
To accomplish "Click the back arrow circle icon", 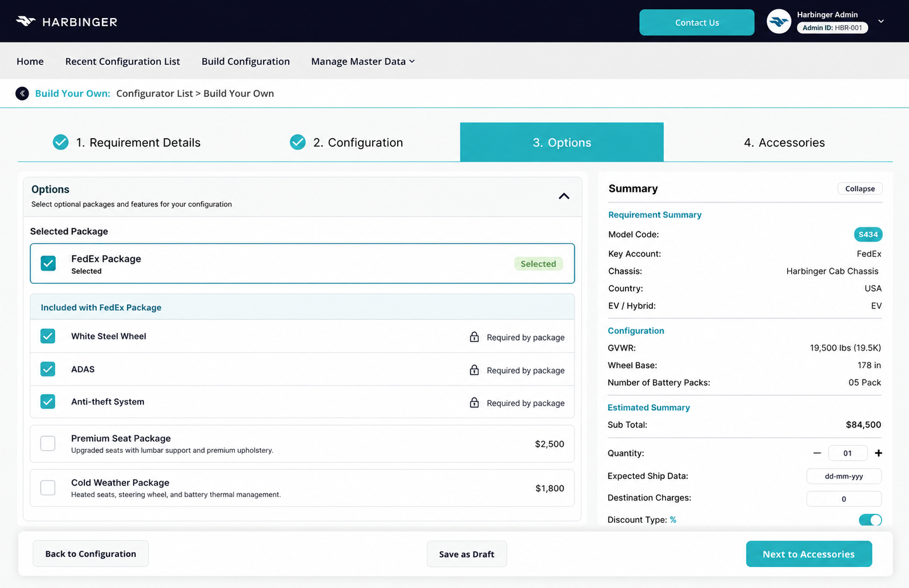I will [22, 93].
